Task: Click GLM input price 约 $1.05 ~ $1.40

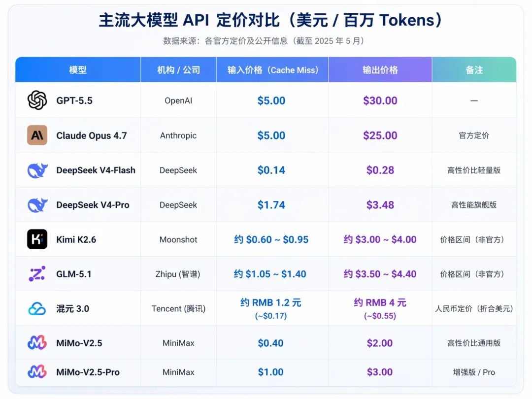Action: tap(270, 274)
